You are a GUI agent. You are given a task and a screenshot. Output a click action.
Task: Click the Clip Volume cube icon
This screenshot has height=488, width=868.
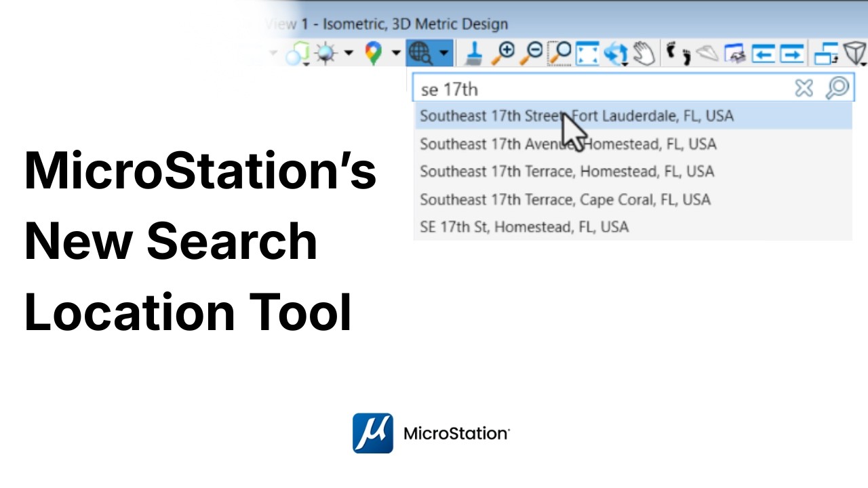click(856, 54)
